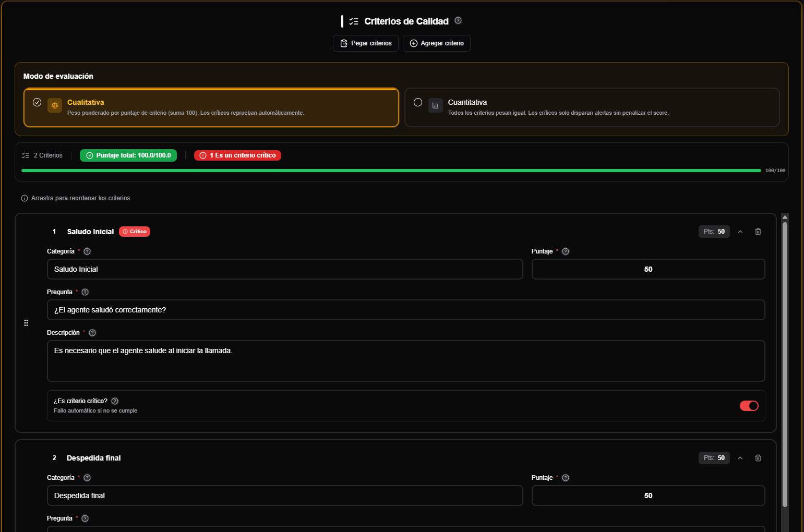Click Pregunta help icon in Saludo Inicial
The height and width of the screenshot is (532, 804).
(x=85, y=292)
